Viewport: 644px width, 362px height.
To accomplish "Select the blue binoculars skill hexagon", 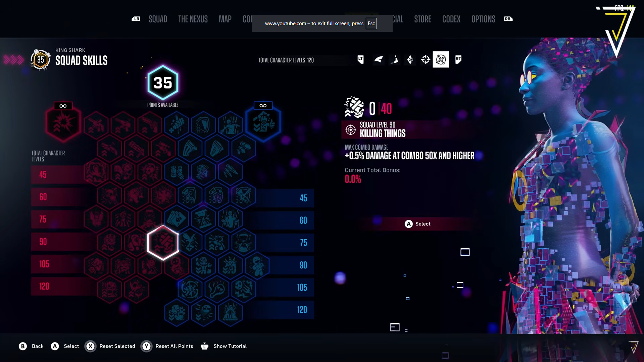I will [x=177, y=172].
